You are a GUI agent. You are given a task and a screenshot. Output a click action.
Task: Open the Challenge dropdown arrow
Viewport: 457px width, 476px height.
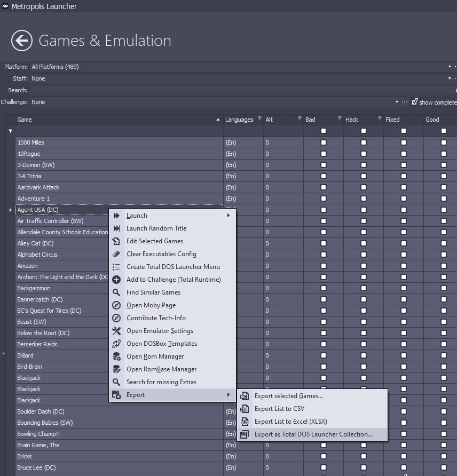397,102
